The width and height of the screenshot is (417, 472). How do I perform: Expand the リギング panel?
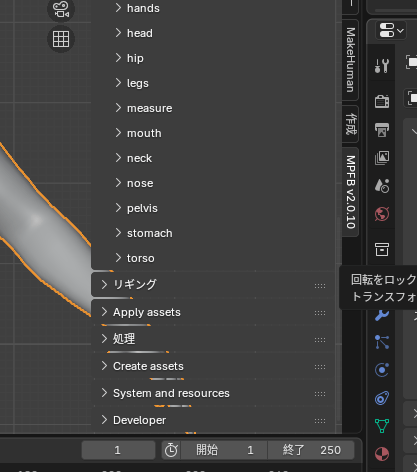[x=213, y=285]
